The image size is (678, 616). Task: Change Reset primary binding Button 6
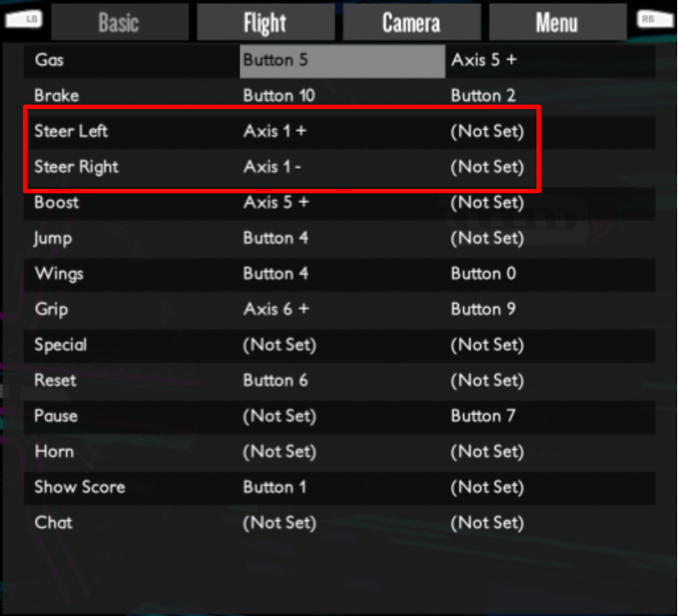click(275, 380)
